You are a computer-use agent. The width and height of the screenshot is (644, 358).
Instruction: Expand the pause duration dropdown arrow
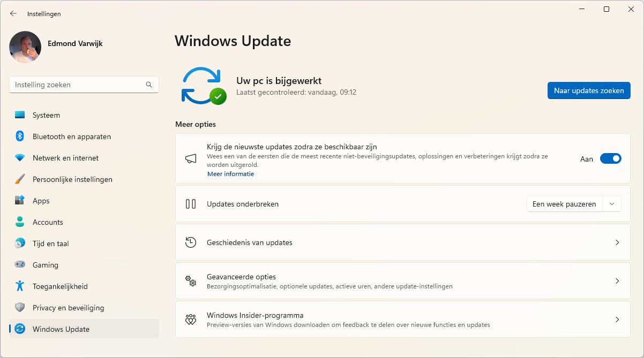(x=612, y=204)
